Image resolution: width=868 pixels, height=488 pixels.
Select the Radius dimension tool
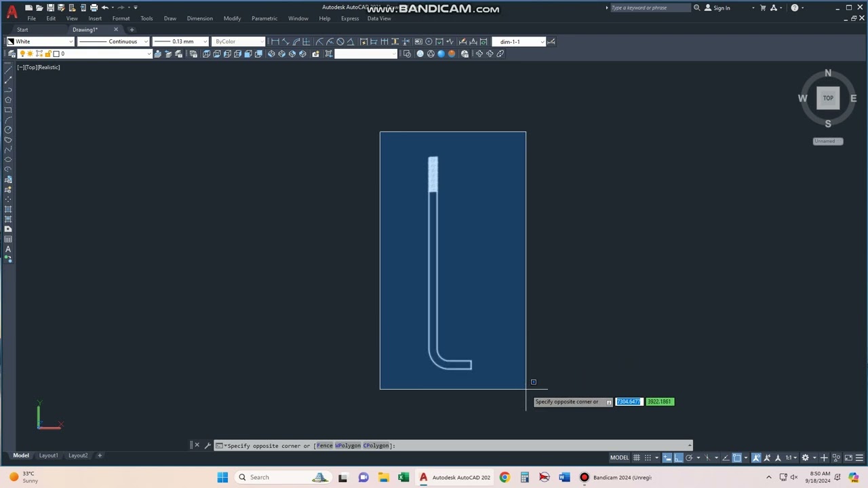point(319,41)
